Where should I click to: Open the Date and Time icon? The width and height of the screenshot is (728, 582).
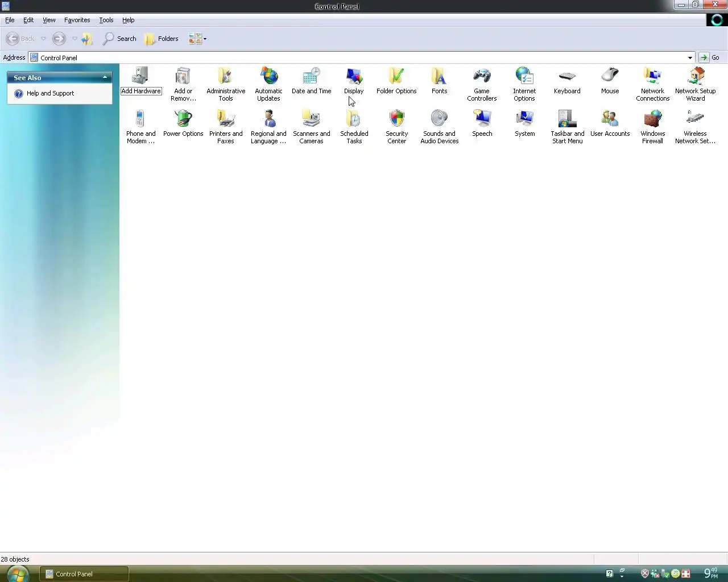(x=311, y=76)
